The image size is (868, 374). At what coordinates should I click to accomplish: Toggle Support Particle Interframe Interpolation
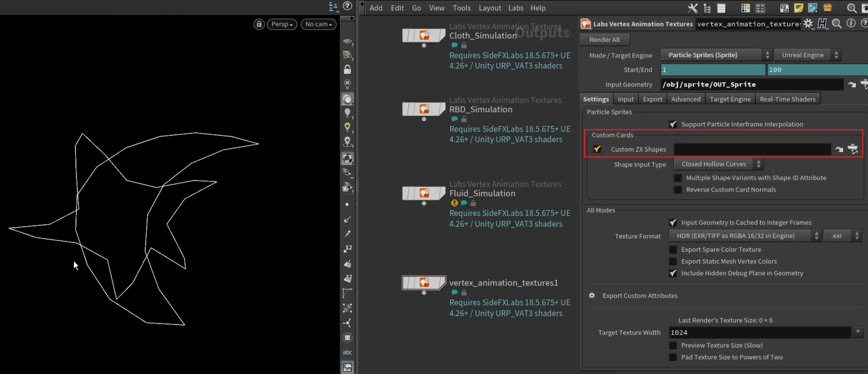673,124
